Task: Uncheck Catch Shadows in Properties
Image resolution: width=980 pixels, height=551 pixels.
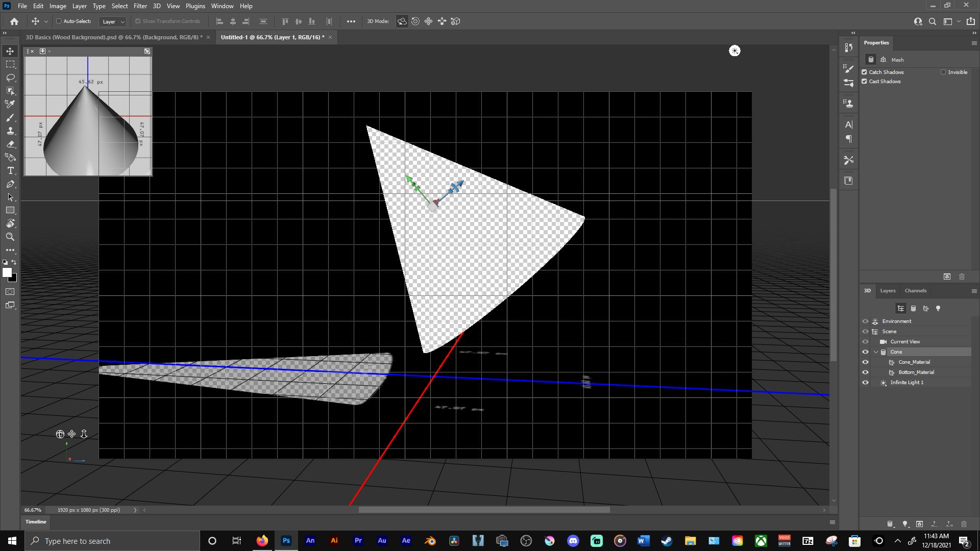Action: (x=864, y=72)
